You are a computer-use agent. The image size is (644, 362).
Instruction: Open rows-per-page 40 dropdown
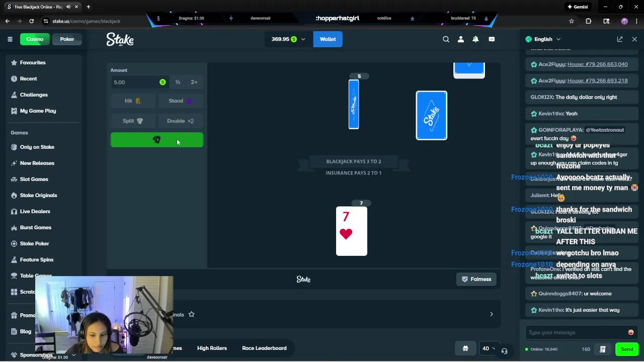pos(488,348)
